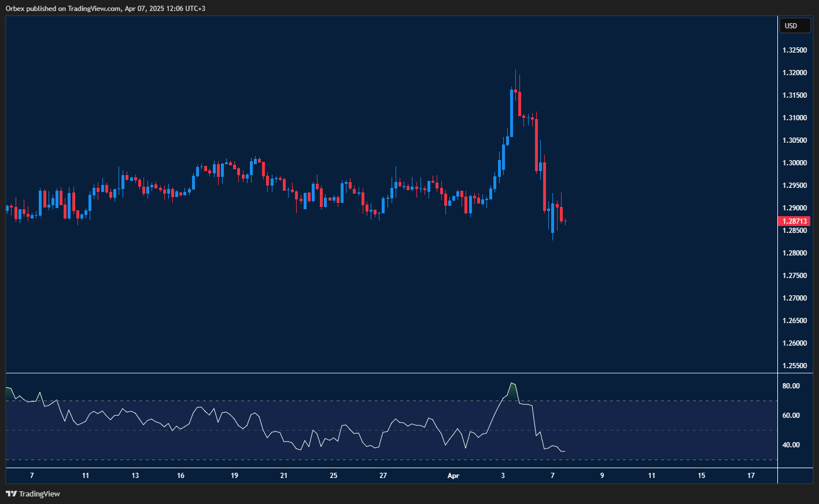The width and height of the screenshot is (819, 504).
Task: Click the date 7 on the time axis
Action: (31, 475)
